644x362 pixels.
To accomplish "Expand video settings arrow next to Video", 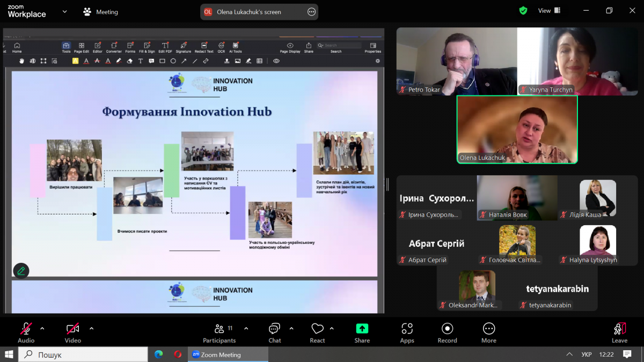I will pos(91,328).
